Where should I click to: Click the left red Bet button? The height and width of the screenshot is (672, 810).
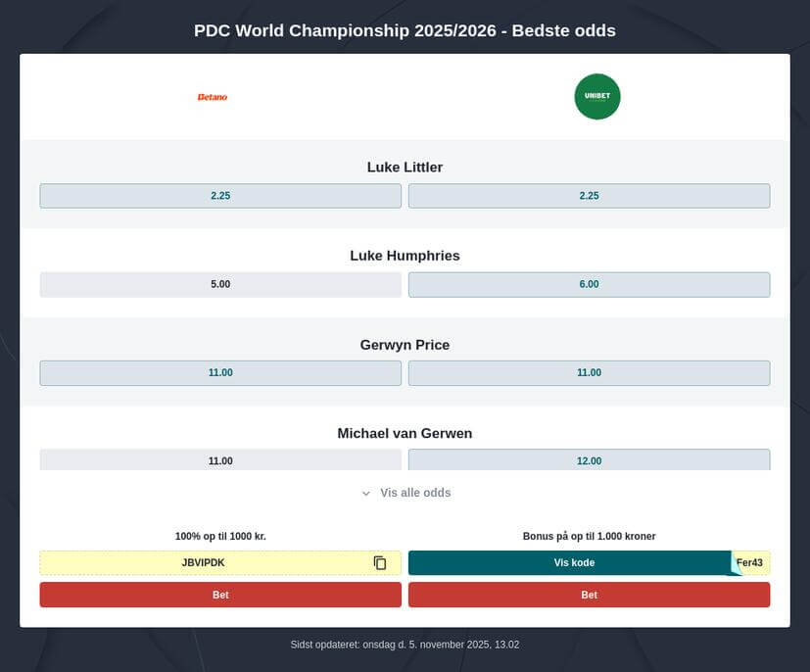pos(219,595)
